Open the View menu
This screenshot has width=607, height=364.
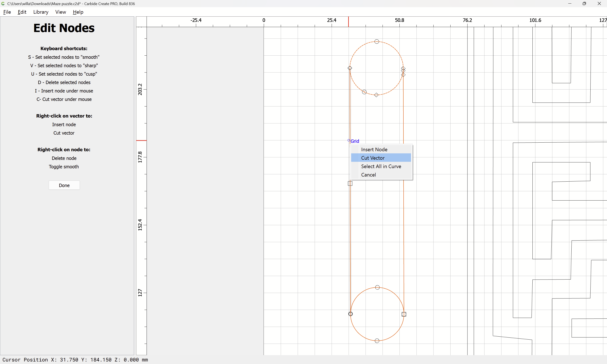[x=60, y=12]
